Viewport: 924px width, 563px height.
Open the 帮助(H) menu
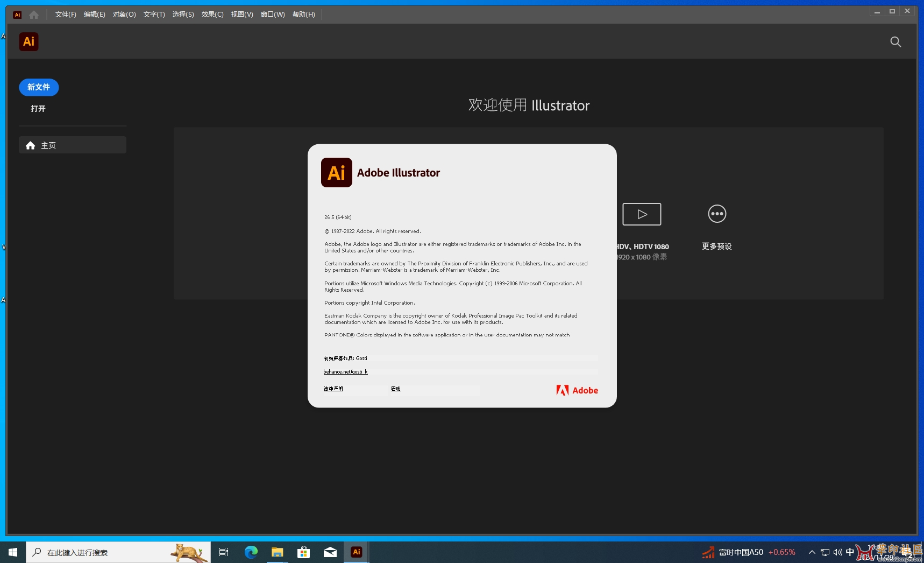pyautogui.click(x=304, y=15)
